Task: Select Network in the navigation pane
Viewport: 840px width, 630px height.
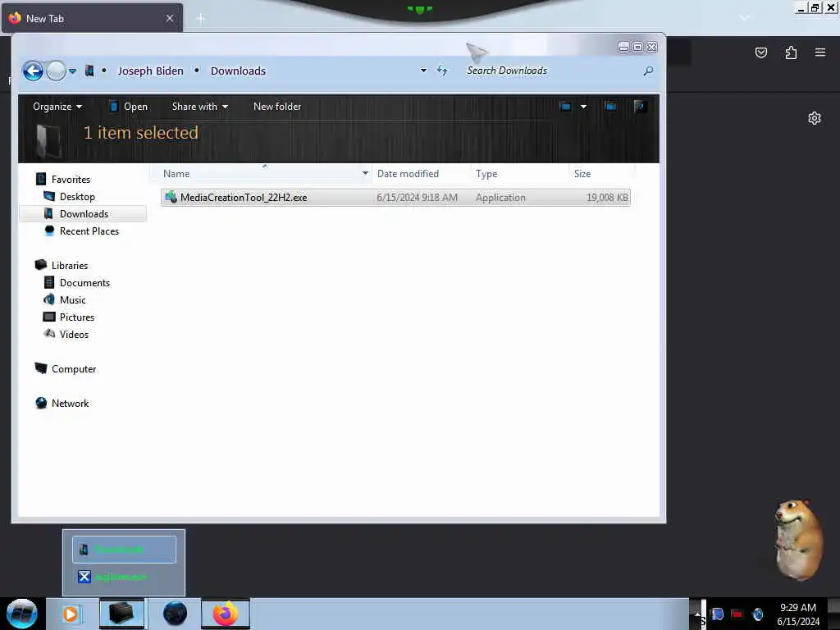Action: point(71,404)
